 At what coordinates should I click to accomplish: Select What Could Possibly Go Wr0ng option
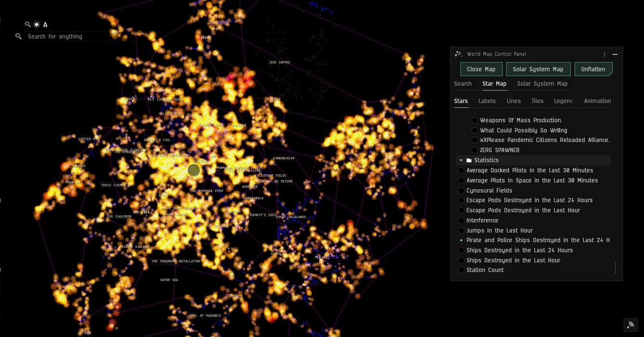[475, 130]
